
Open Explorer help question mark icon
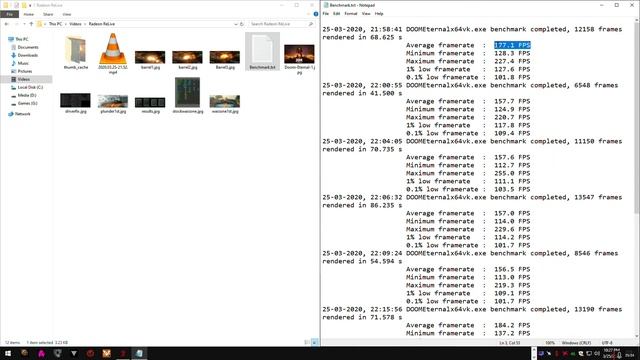(316, 14)
